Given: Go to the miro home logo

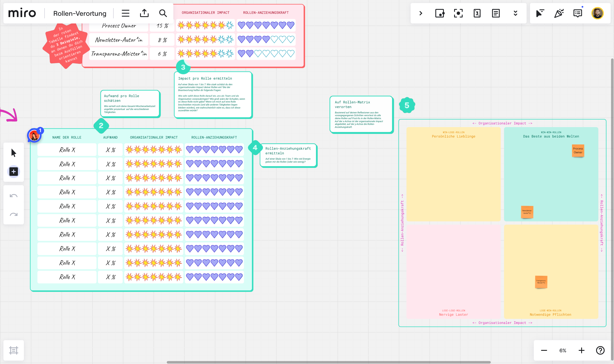Looking at the screenshot, I should click(x=22, y=13).
